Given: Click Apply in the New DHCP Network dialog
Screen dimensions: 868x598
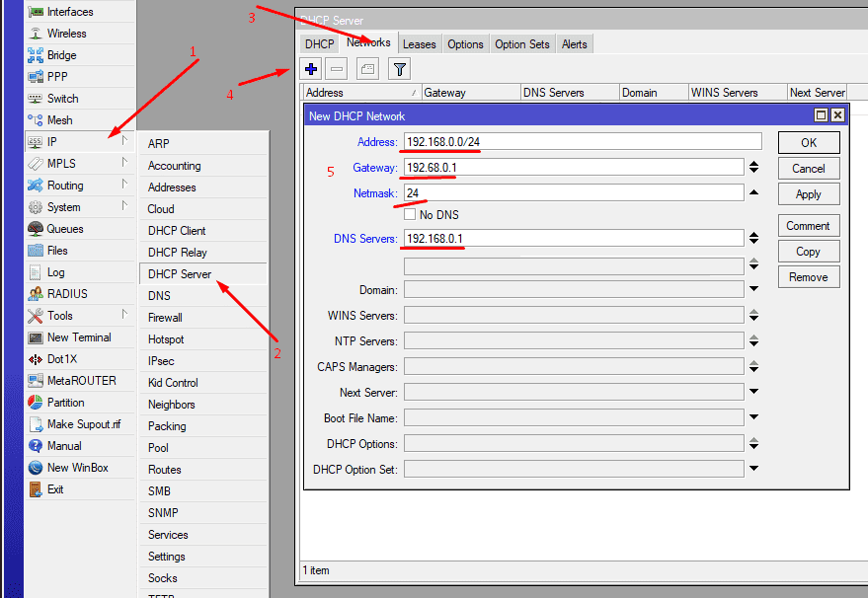Looking at the screenshot, I should tap(809, 193).
